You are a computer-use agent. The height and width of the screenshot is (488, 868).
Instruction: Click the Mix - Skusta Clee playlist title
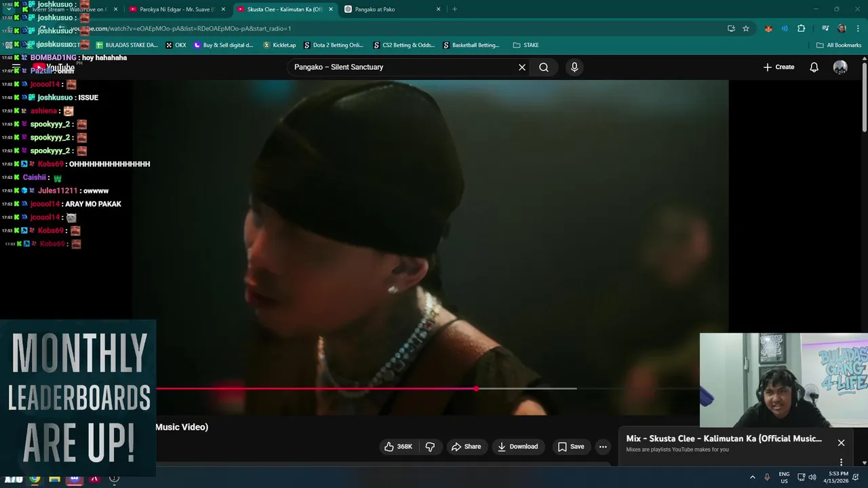724,439
